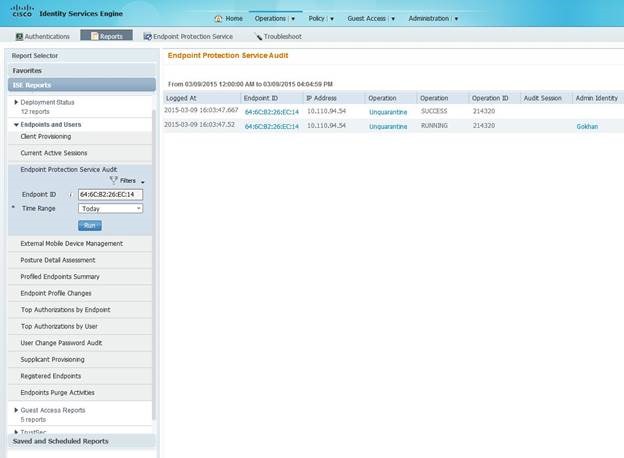The image size is (624, 458).
Task: Select the Posture Detail Assessment report
Action: tap(58, 260)
